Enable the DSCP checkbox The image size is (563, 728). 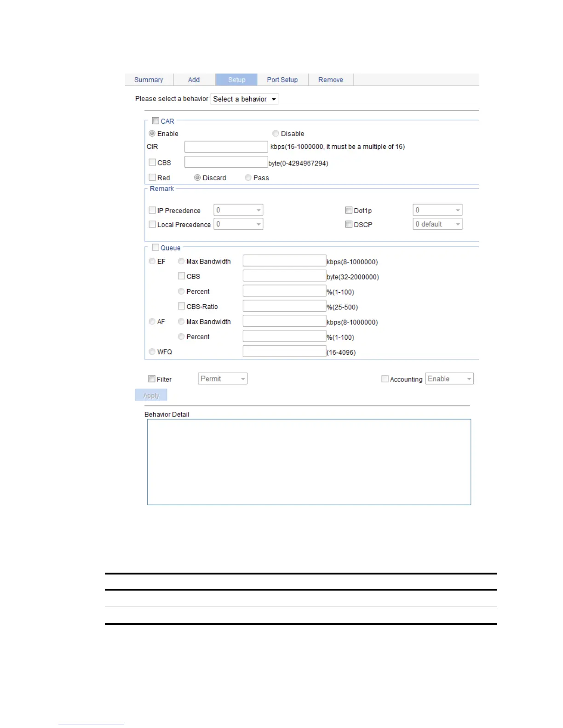(x=349, y=224)
